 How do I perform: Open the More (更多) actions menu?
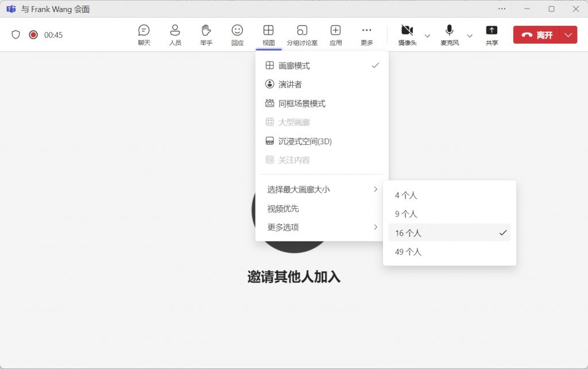pos(367,35)
